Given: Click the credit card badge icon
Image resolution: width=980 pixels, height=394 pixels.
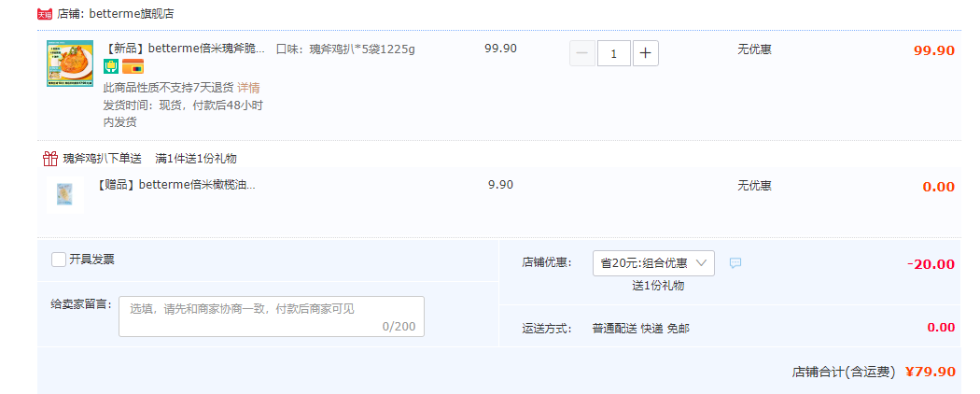Looking at the screenshot, I should tap(133, 66).
